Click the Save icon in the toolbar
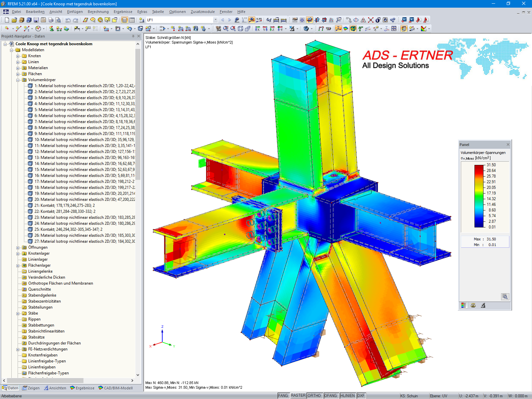The height and width of the screenshot is (399, 532). point(37,20)
